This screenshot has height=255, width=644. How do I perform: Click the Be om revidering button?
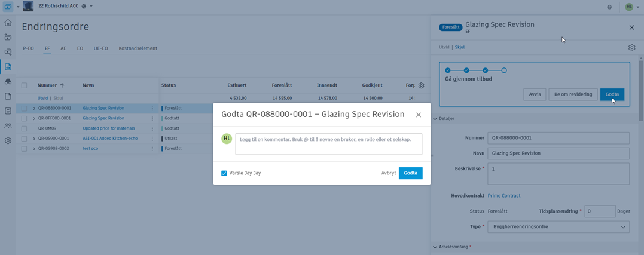click(573, 94)
